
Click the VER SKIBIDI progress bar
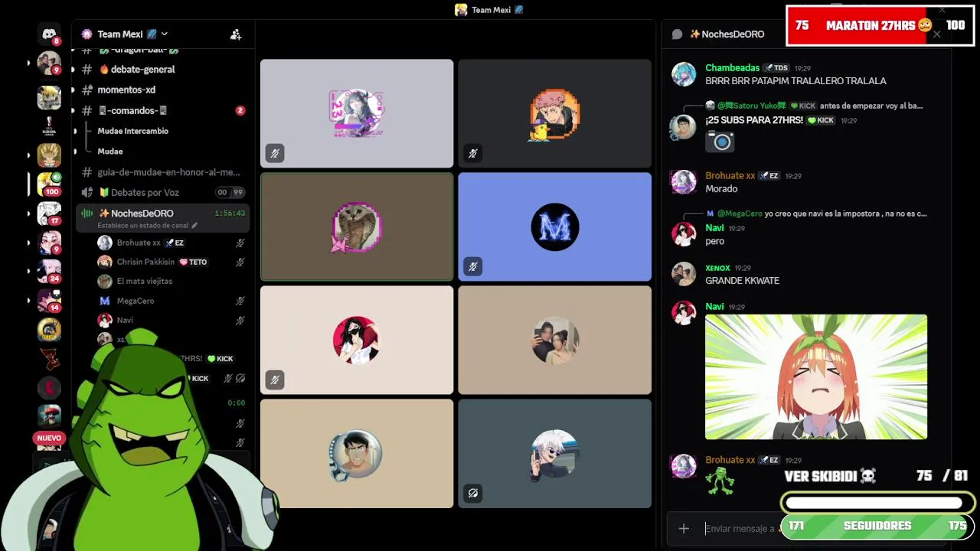click(877, 503)
